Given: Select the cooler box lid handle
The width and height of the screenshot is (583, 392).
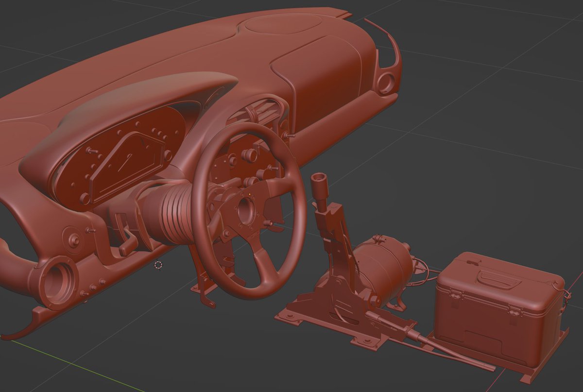Looking at the screenshot, I should point(499,279).
